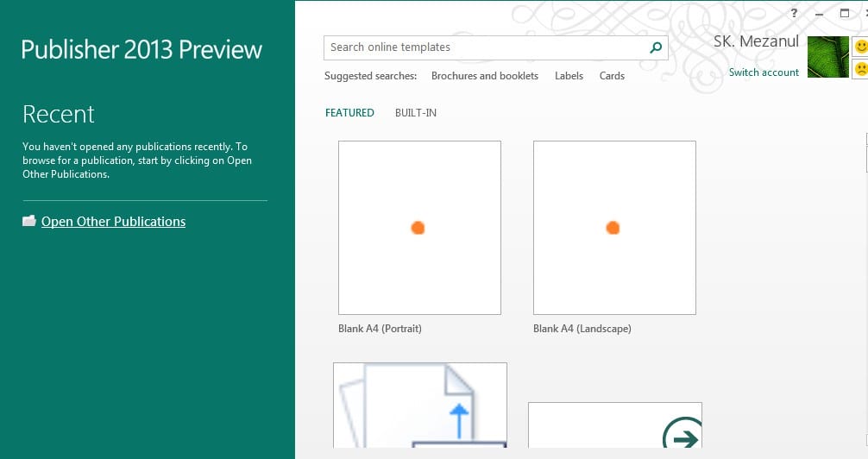This screenshot has width=868, height=459.
Task: Click the templates vertical scrollbar
Action: 865,288
